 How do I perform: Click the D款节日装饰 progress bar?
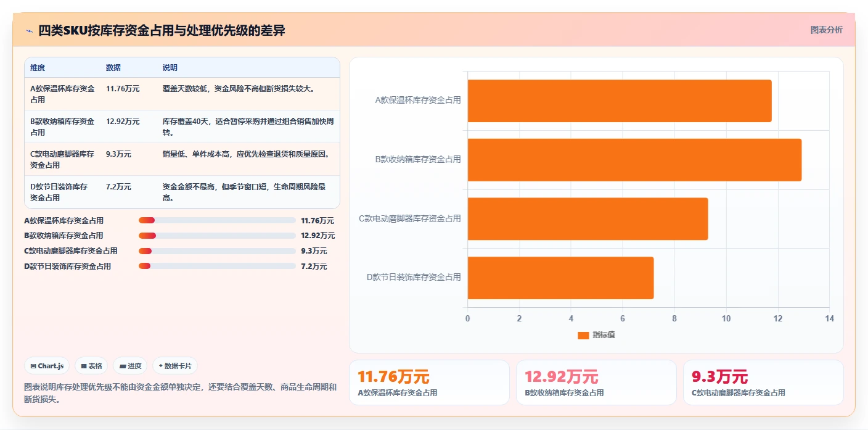coord(218,266)
